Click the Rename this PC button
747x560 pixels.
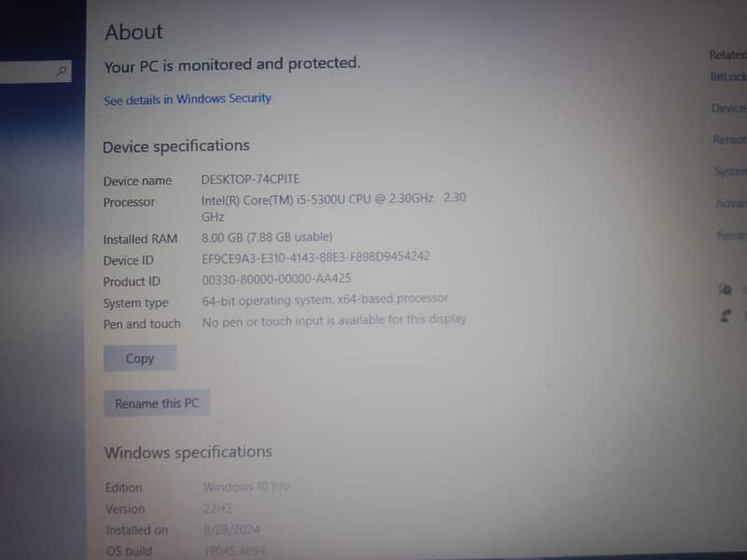click(x=157, y=404)
